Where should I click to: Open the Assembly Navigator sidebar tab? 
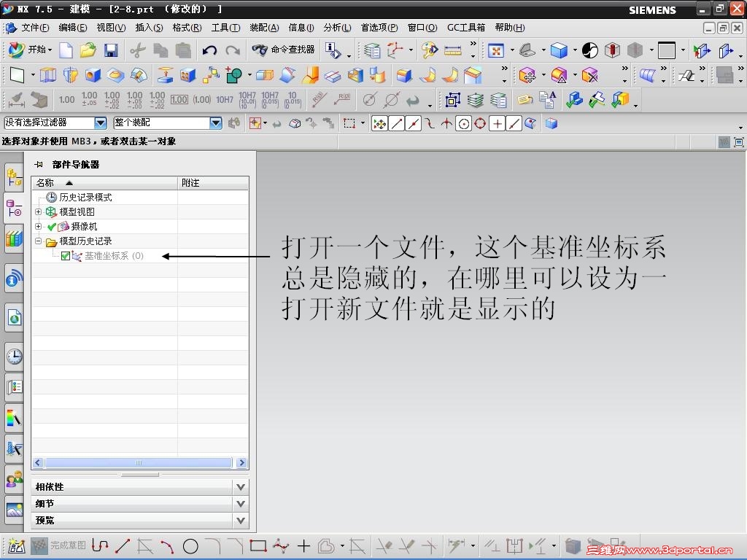point(15,178)
